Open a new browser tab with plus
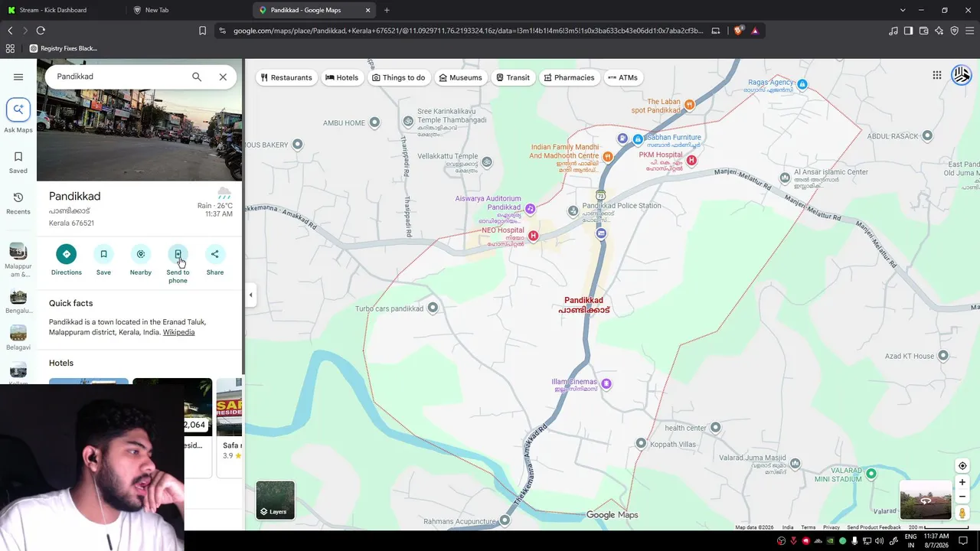 [x=387, y=10]
